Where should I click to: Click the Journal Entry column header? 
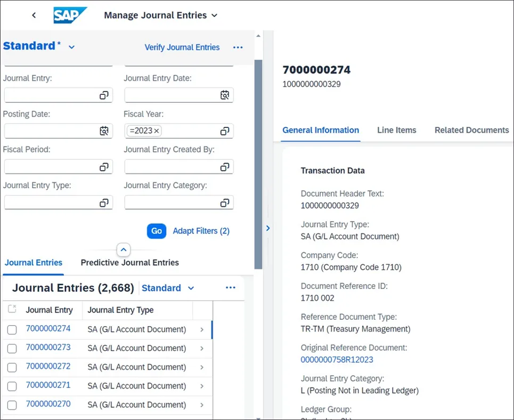[x=49, y=310]
